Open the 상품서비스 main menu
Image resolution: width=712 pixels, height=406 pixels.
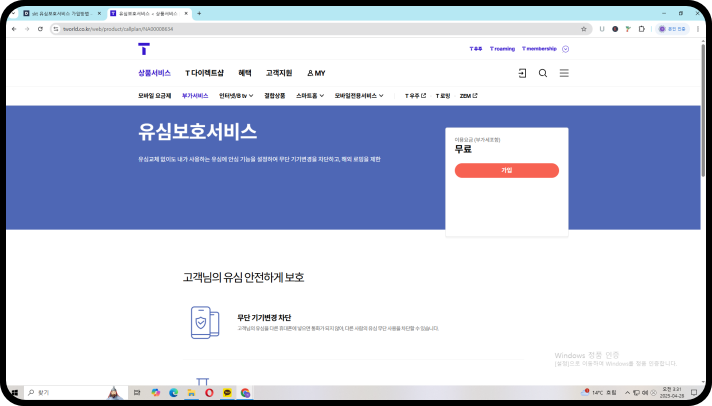pos(154,73)
